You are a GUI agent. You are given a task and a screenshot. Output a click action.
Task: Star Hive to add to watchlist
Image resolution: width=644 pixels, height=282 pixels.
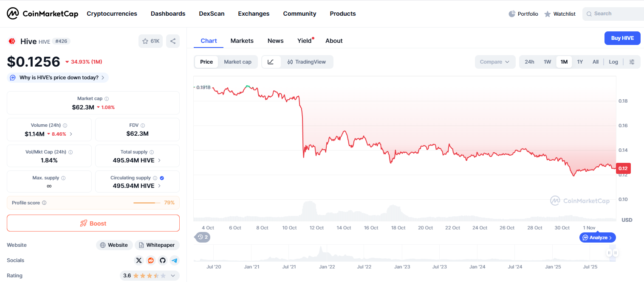[x=150, y=41]
